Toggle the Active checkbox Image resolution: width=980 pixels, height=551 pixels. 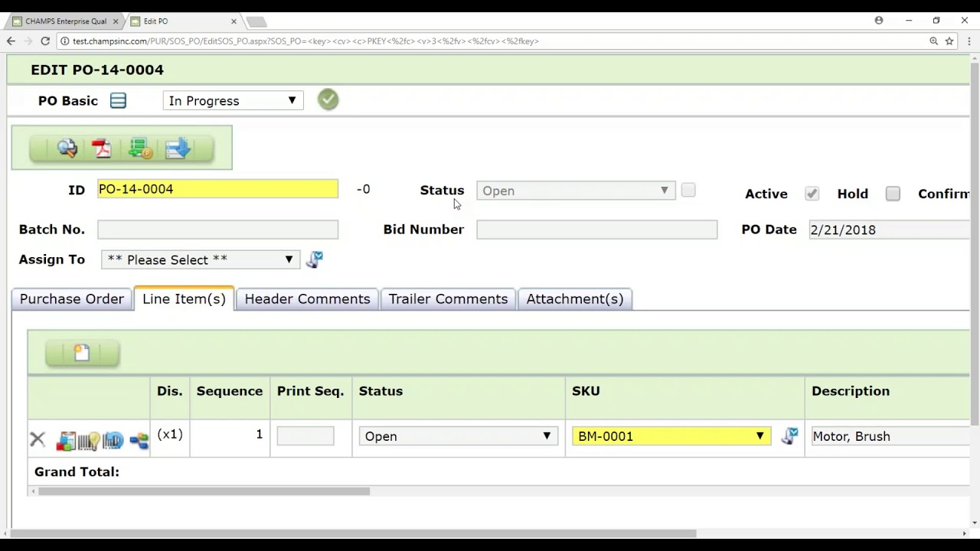(812, 194)
